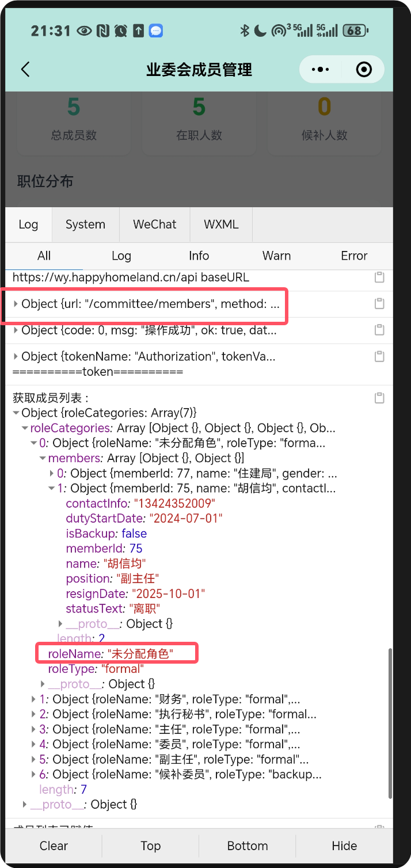Click the length: 7 line
This screenshot has height=868, width=411.
[x=63, y=789]
